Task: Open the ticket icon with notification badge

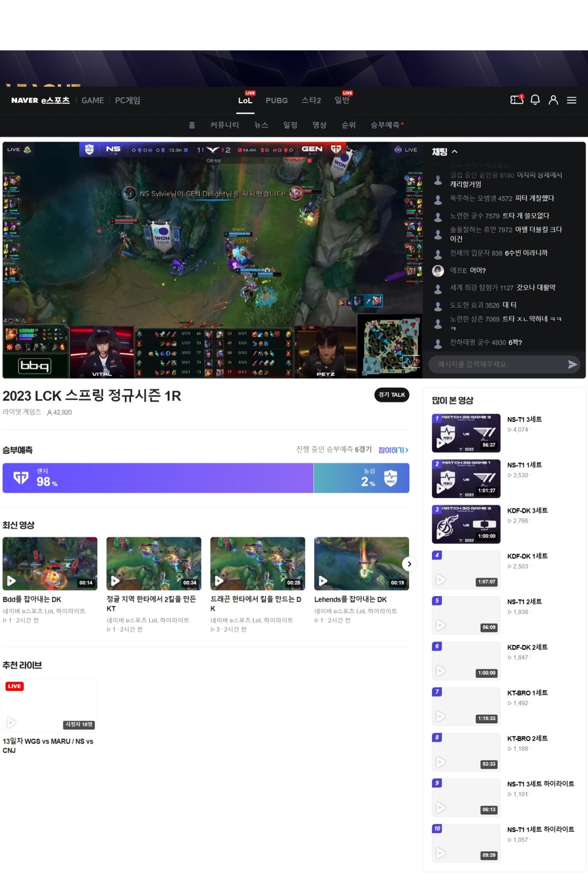Action: 516,99
